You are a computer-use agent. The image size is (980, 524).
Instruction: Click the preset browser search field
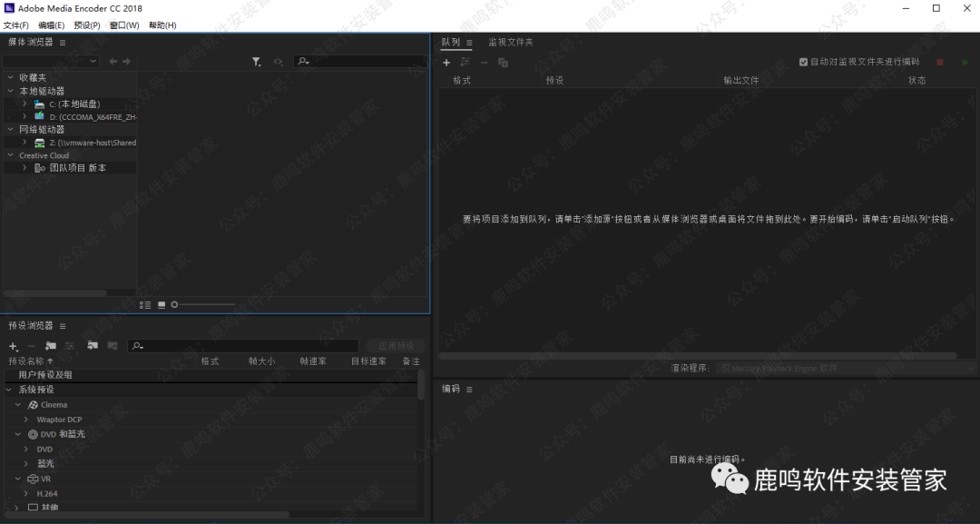(243, 346)
